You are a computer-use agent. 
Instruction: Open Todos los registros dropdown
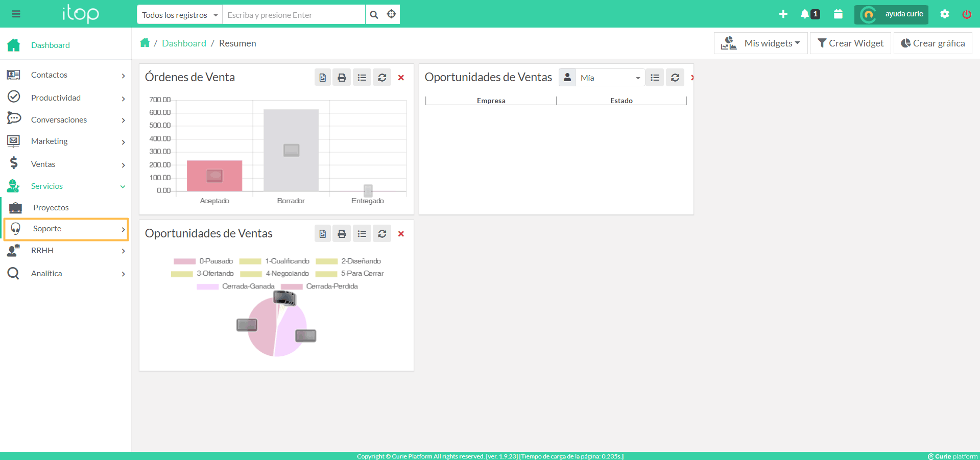pos(180,15)
